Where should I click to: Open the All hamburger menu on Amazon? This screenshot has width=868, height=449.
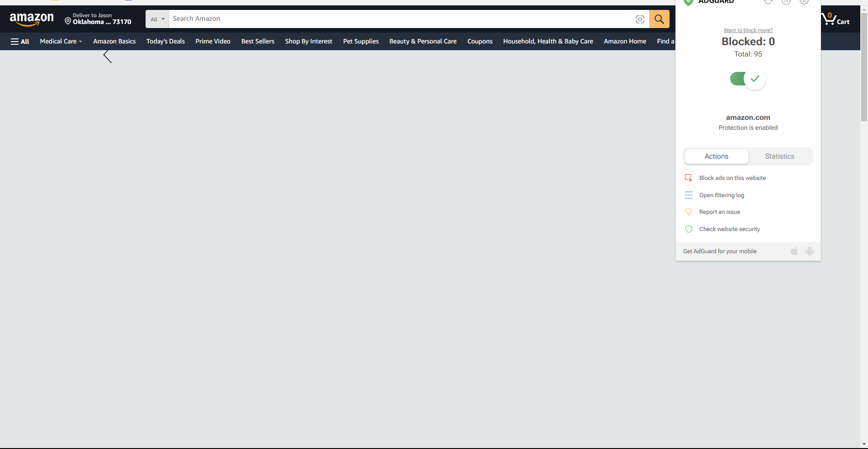coord(20,41)
